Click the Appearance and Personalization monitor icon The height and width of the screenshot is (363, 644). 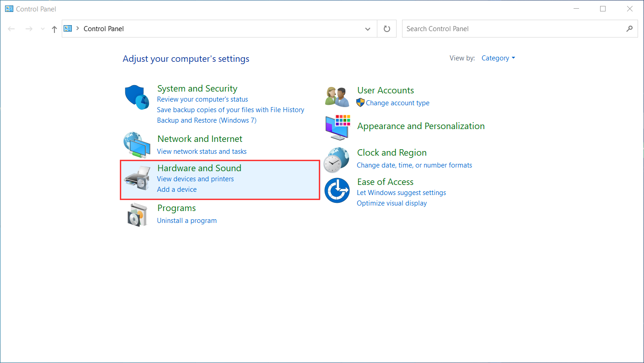click(x=337, y=127)
